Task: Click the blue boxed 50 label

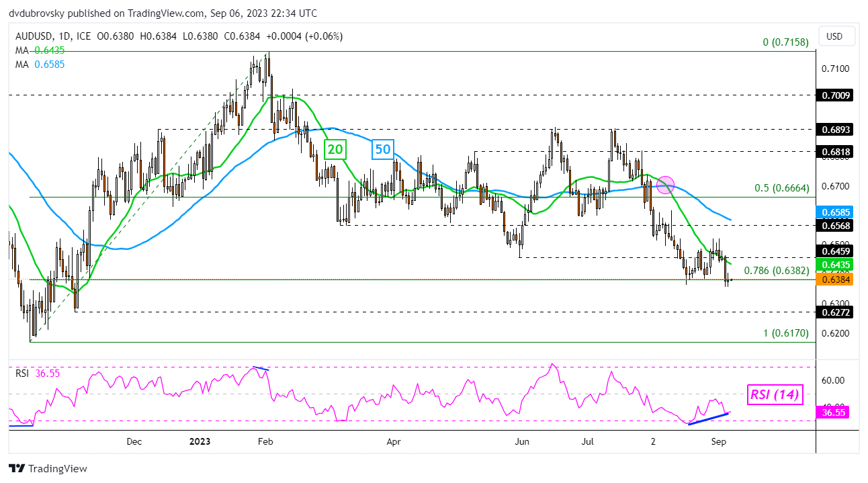Action: point(382,149)
